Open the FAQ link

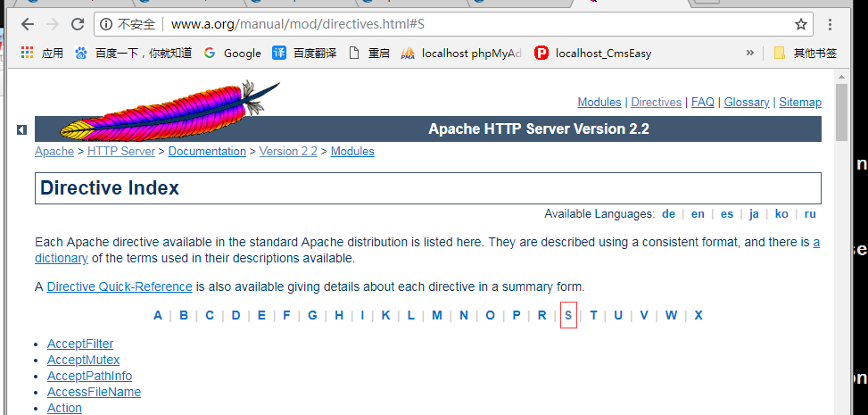tap(702, 102)
